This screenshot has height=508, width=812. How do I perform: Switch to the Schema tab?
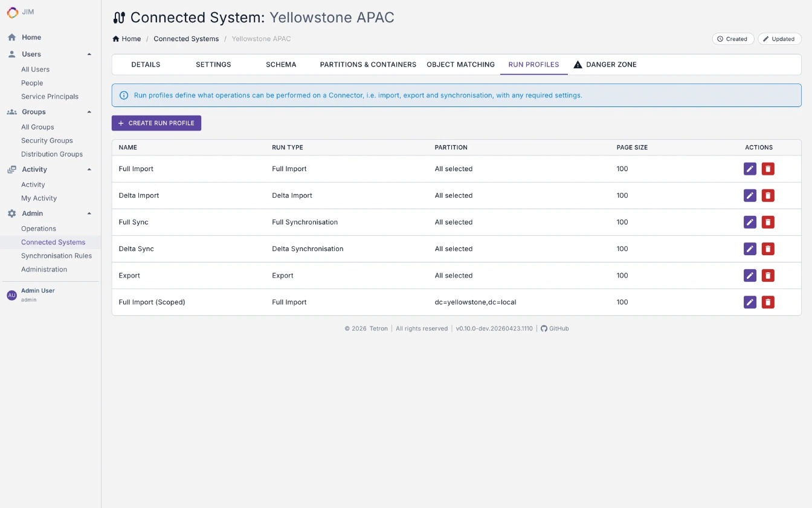281,65
